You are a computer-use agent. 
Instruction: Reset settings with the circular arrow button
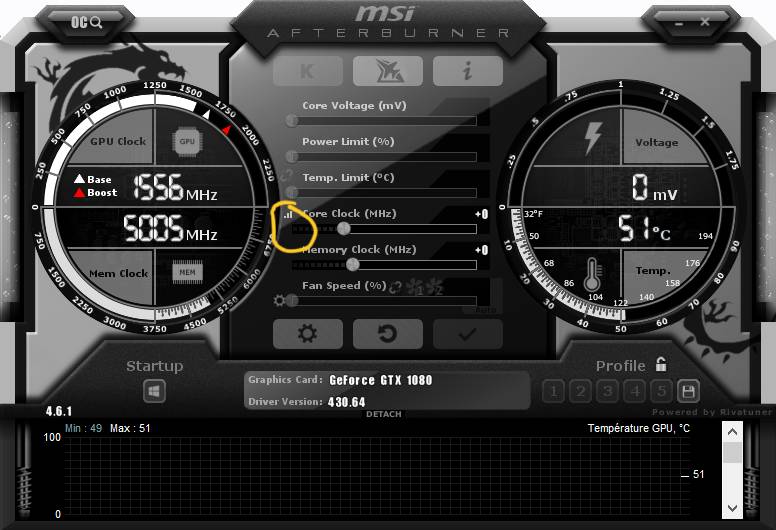click(388, 334)
